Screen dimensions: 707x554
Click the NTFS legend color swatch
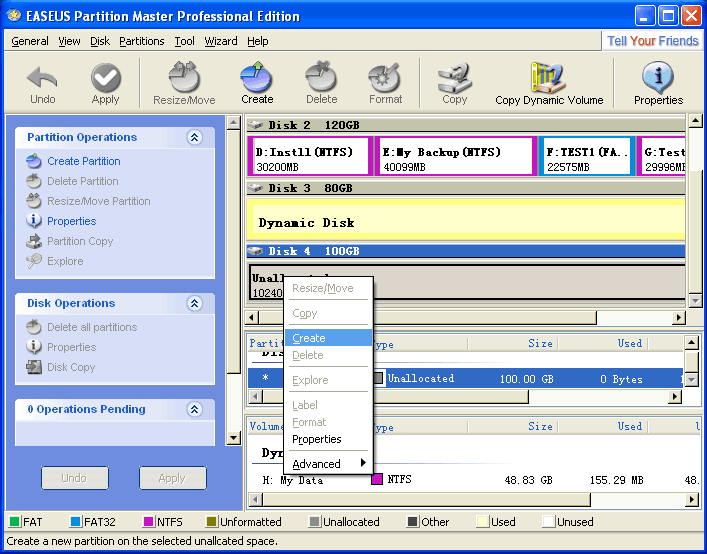[x=148, y=522]
